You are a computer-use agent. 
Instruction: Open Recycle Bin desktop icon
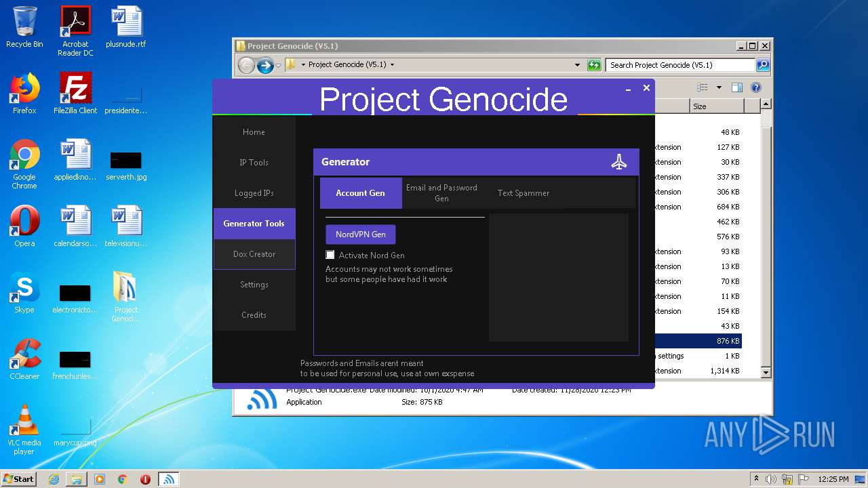click(x=24, y=27)
